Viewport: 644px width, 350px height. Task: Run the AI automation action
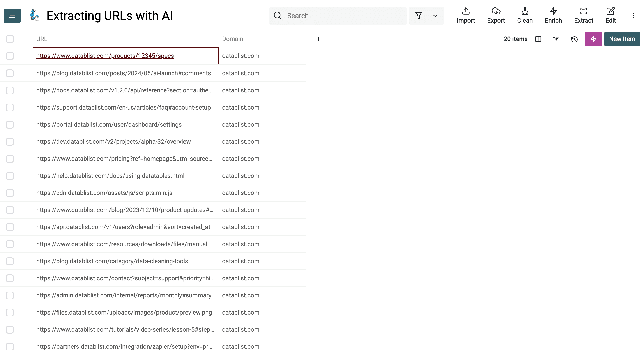(x=593, y=39)
